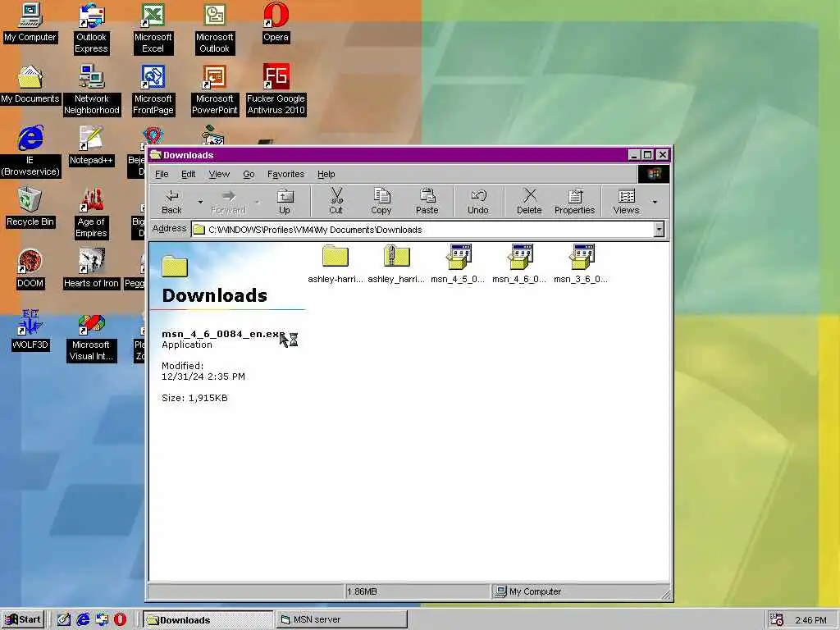Image resolution: width=840 pixels, height=630 pixels.
Task: Click the Paste toolbar icon
Action: [427, 202]
